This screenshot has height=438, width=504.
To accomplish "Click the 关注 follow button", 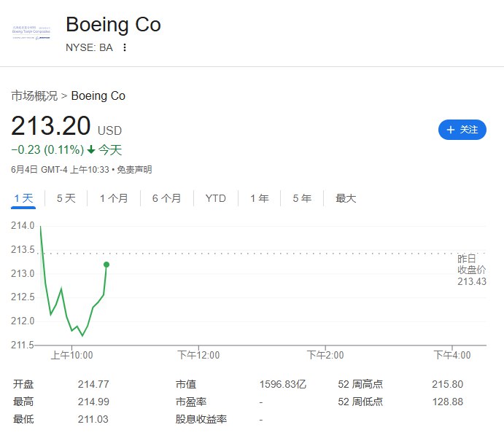I will point(462,130).
